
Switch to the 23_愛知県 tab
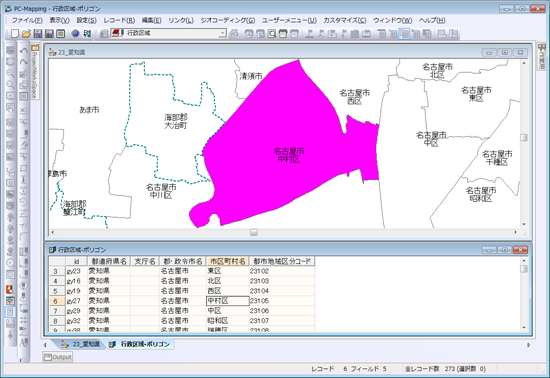coord(81,344)
